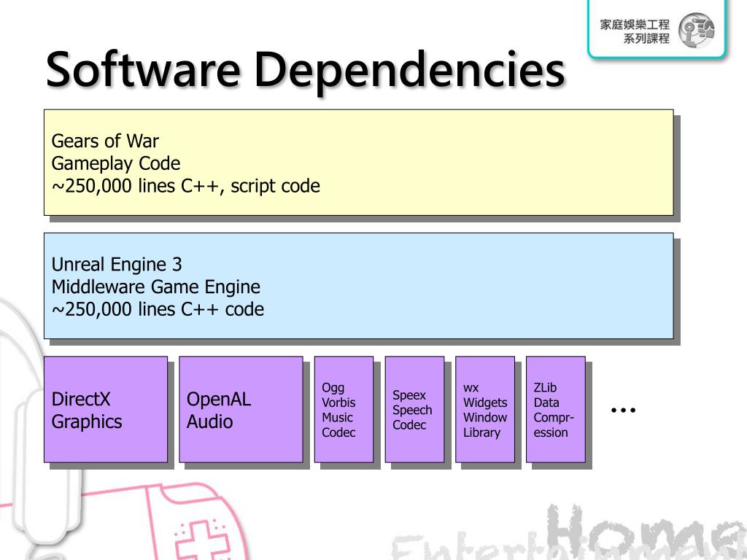Click the Middleware Game Engine text line
747x560 pixels.
[x=156, y=287]
